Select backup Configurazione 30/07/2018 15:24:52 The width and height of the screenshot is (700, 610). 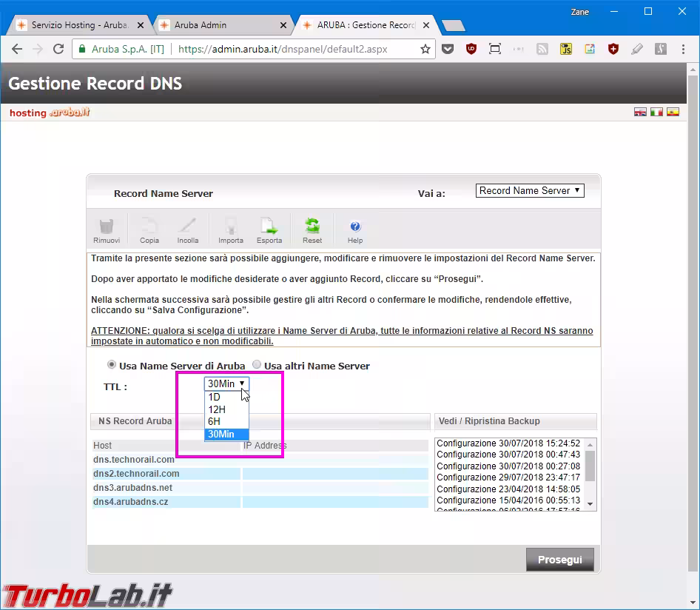tap(508, 443)
